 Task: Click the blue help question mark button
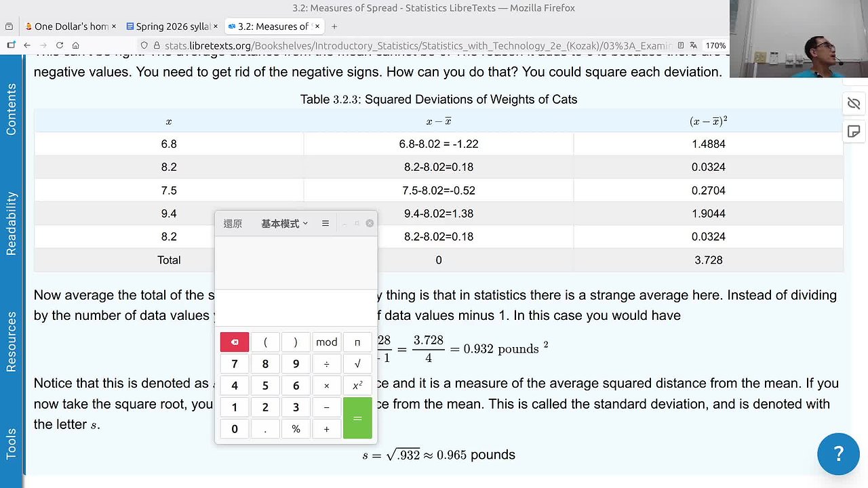pyautogui.click(x=838, y=453)
